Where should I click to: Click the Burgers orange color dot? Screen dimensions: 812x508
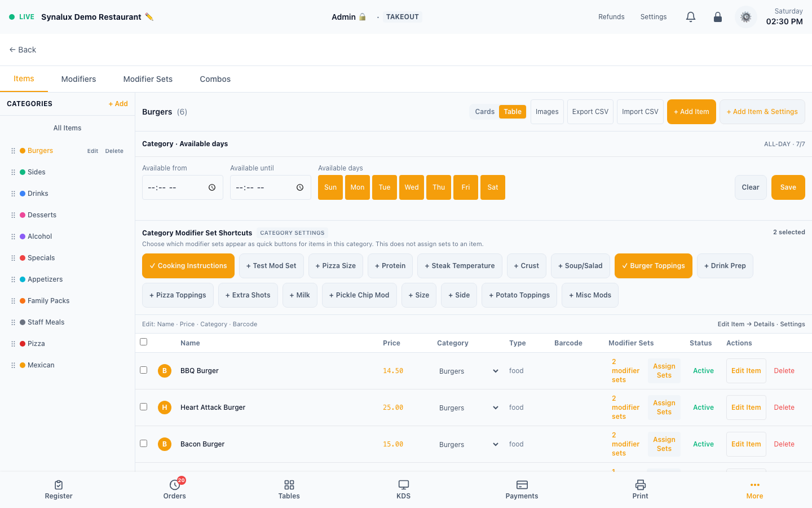click(23, 151)
